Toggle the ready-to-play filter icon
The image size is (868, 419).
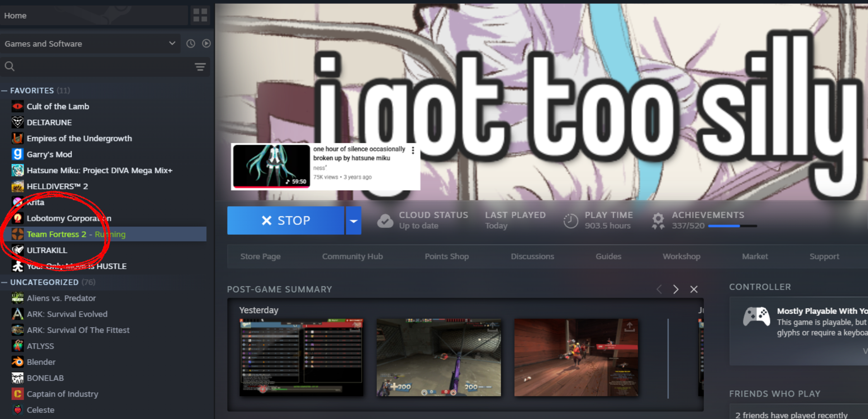click(206, 43)
